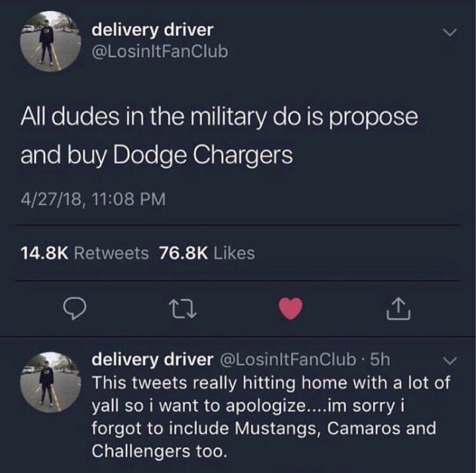Select the 4/27/18, 11:08 PM timestamp
The height and width of the screenshot is (473, 476).
93,199
